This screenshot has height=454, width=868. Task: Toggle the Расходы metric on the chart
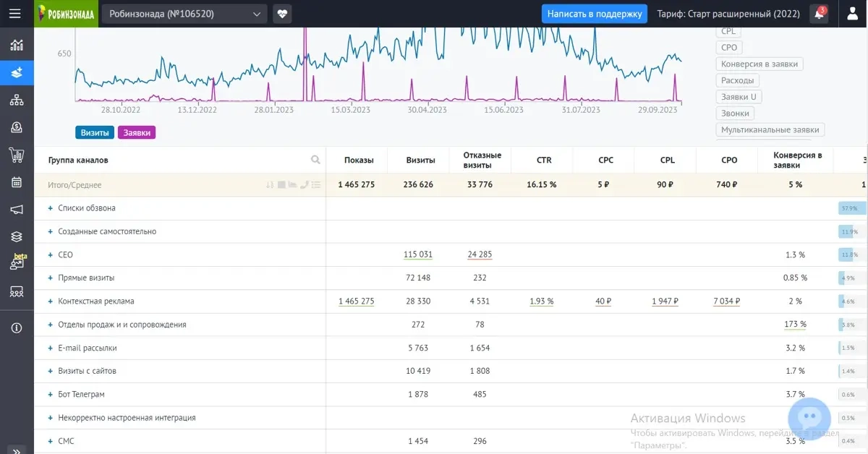coord(738,80)
